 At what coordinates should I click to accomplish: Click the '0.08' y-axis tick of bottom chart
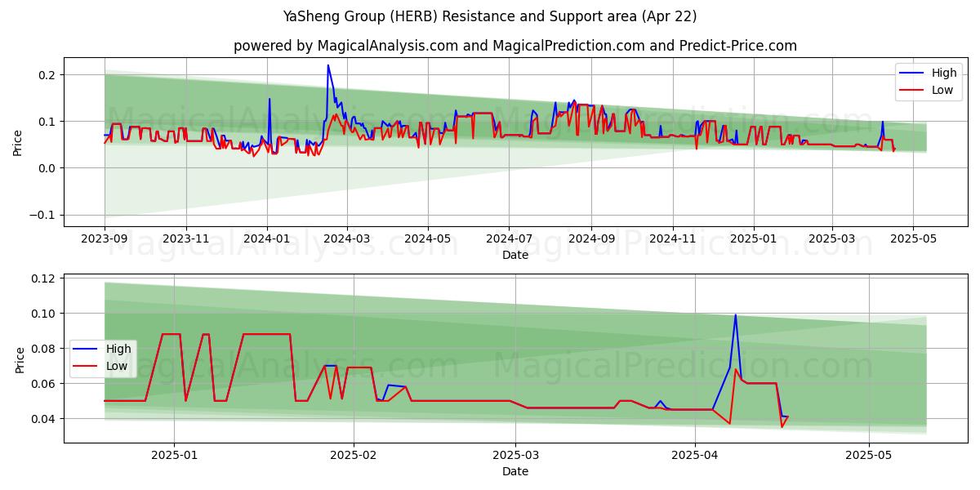click(45, 349)
